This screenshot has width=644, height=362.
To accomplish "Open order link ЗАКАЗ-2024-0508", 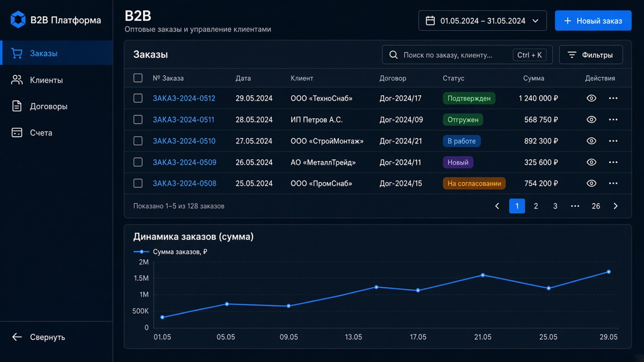I will tap(185, 183).
